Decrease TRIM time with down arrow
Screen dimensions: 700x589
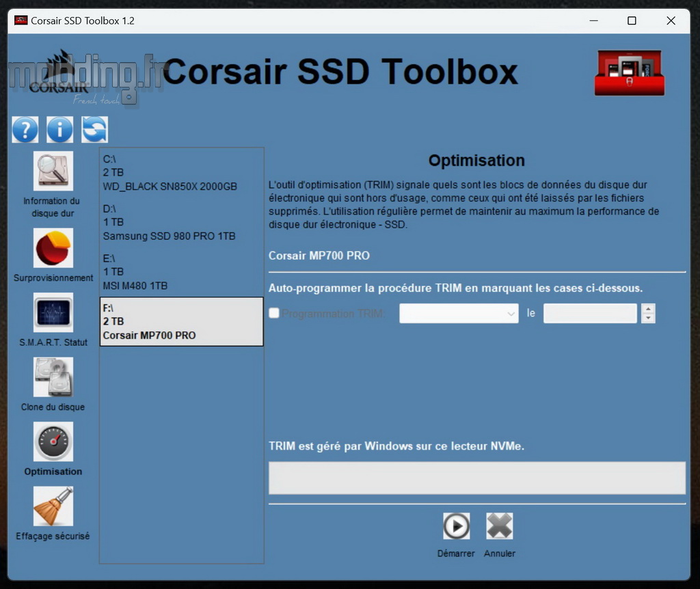648,318
